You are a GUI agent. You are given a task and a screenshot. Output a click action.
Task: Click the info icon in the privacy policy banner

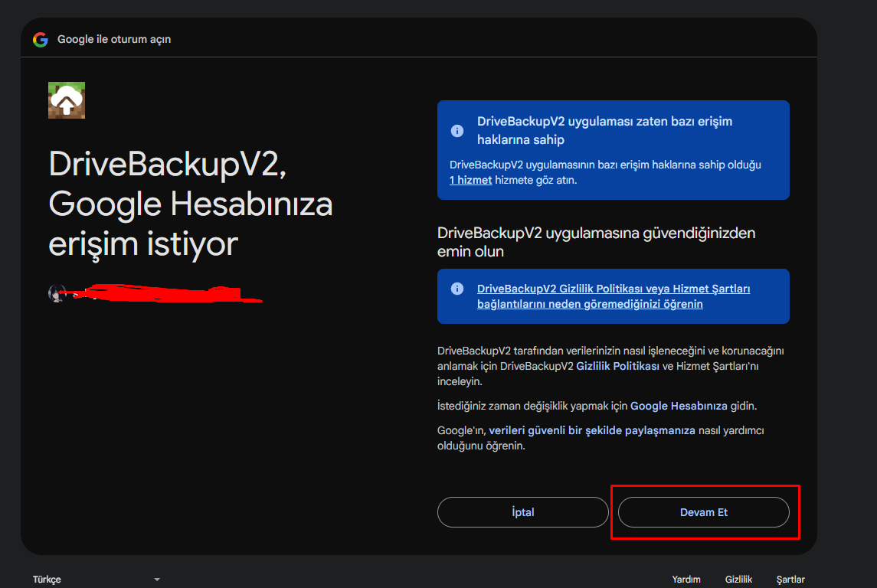(457, 289)
